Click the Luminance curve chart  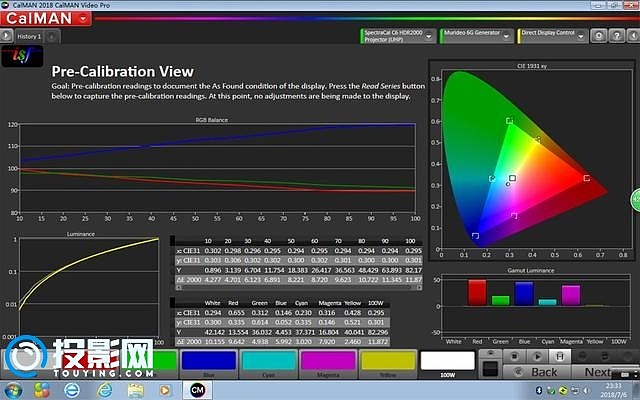click(89, 287)
